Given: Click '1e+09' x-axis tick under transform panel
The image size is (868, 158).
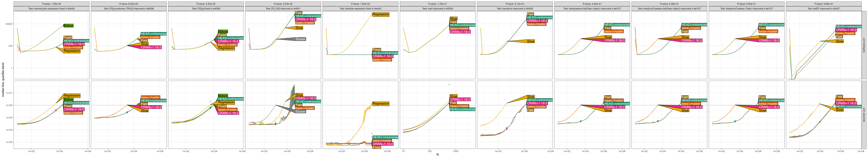Looking at the screenshot, I should 550,151.
